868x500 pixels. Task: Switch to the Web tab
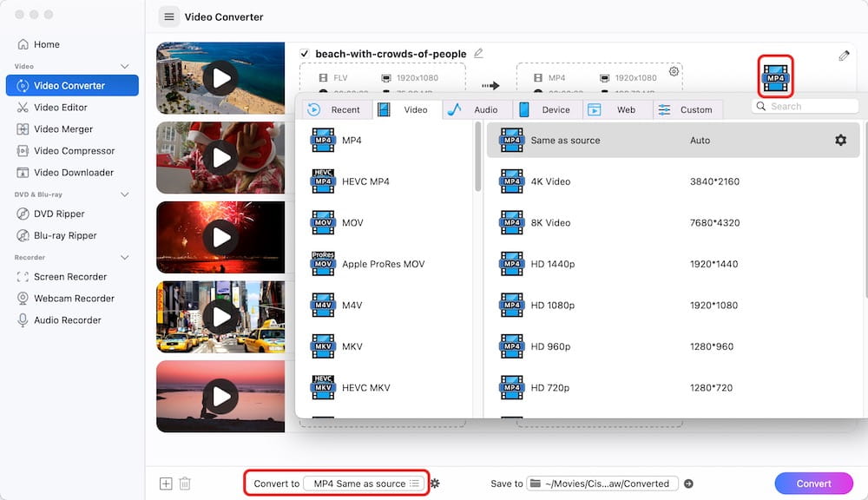point(618,109)
